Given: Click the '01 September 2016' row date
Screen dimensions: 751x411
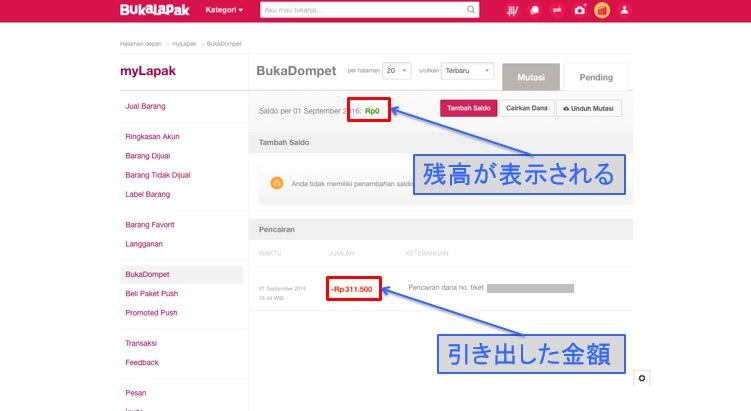Looking at the screenshot, I should point(282,288).
